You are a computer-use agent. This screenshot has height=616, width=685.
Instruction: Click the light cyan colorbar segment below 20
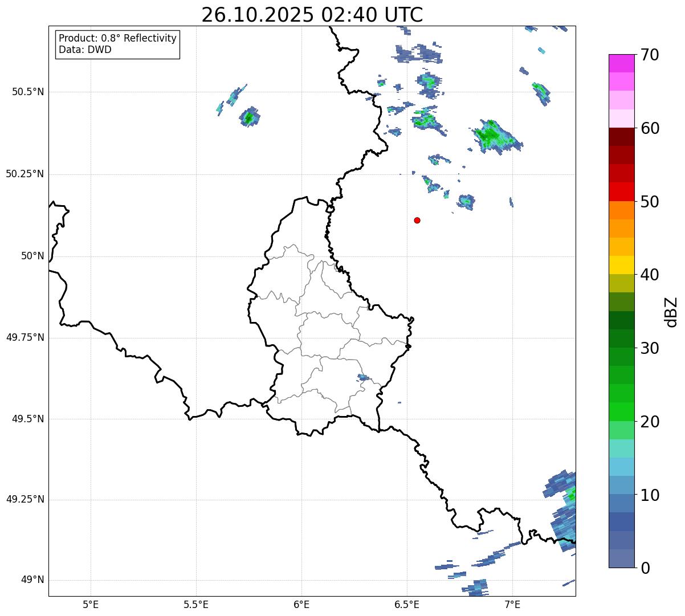(621, 448)
